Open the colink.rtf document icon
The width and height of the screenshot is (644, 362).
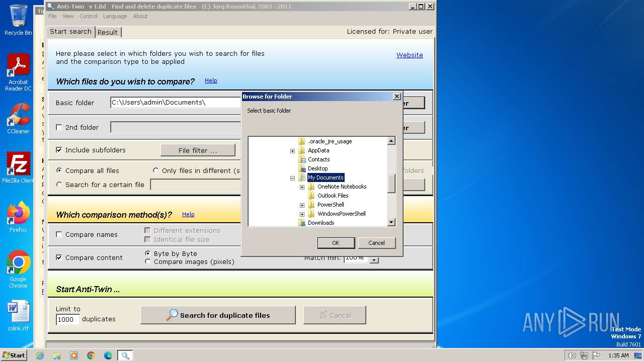[18, 316]
